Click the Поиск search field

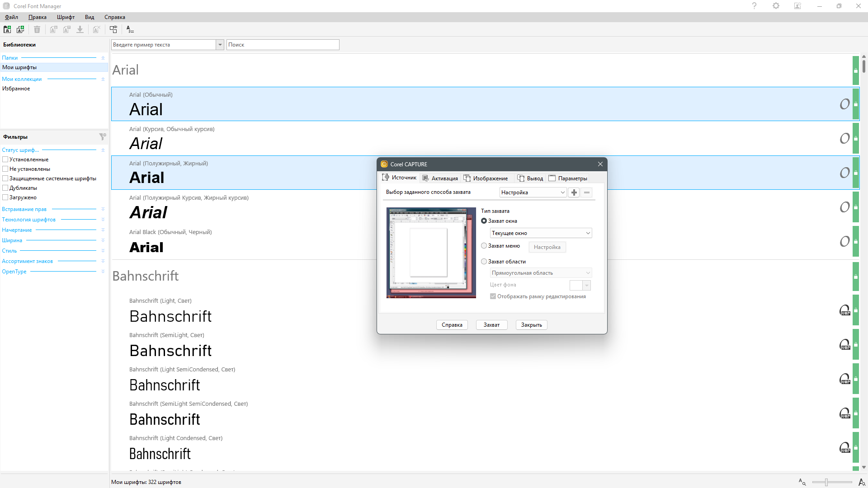click(x=283, y=45)
